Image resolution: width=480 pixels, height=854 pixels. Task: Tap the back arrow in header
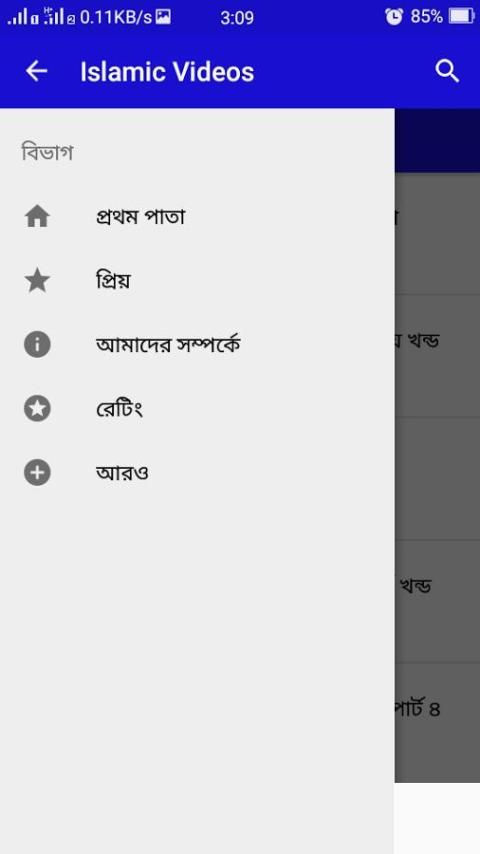(x=37, y=71)
